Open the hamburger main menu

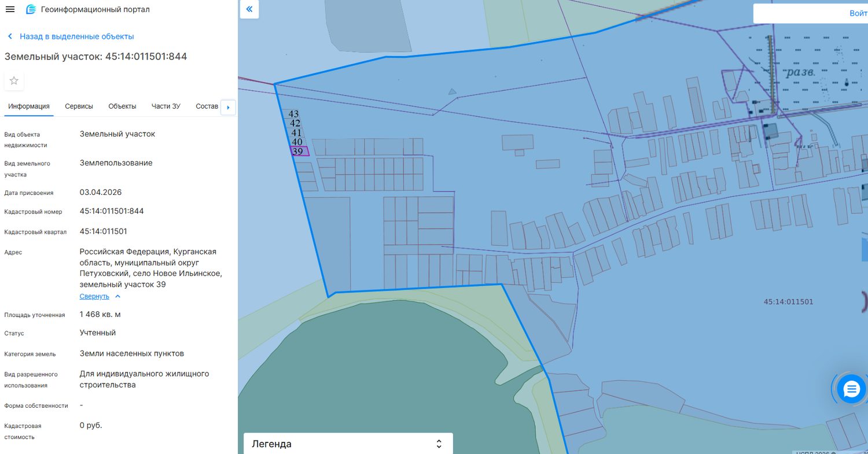pyautogui.click(x=10, y=9)
